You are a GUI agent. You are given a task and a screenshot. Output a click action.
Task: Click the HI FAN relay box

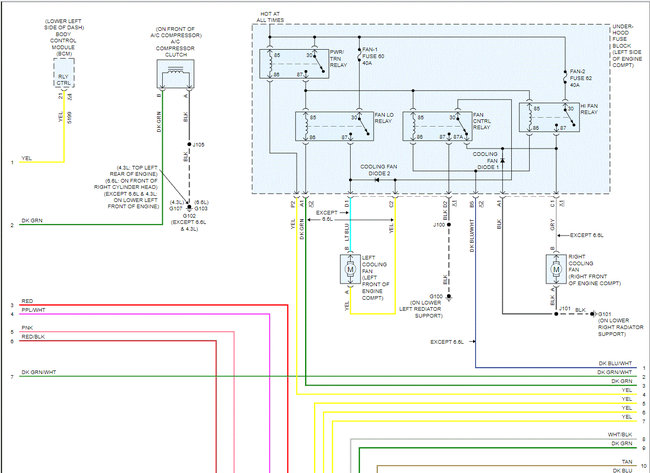549,117
